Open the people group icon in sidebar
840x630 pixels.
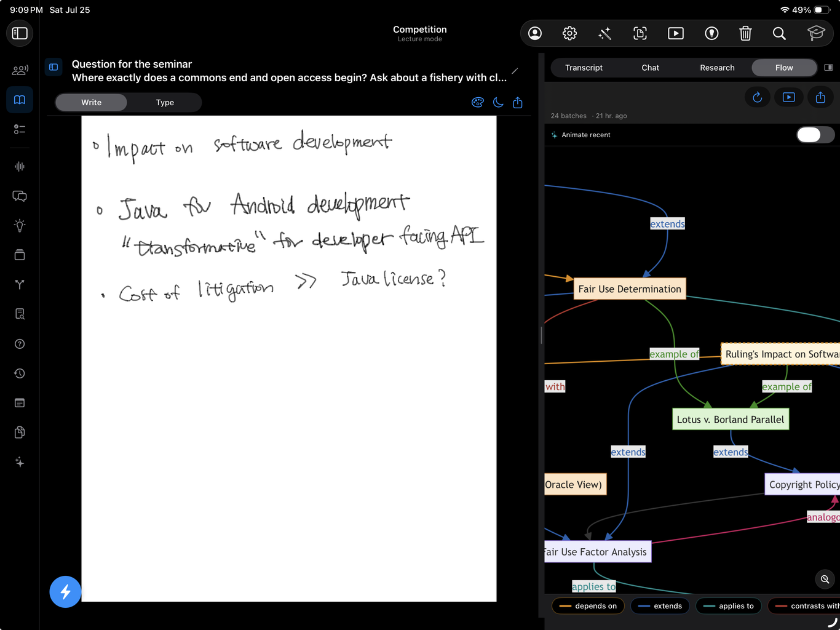coord(20,70)
